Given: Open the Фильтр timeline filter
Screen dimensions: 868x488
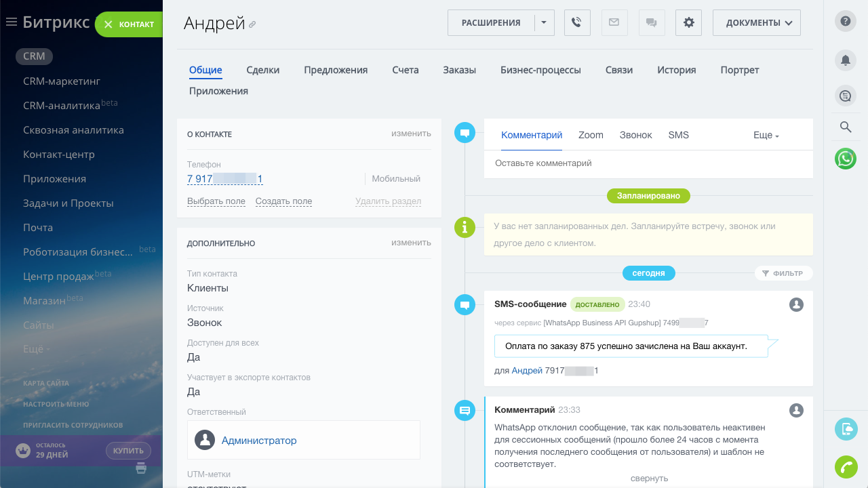Looking at the screenshot, I should [783, 273].
